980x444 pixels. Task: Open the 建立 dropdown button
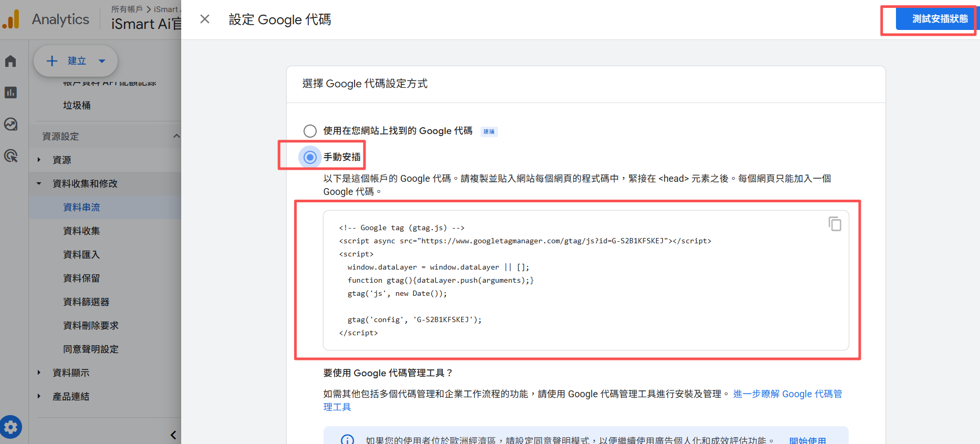pyautogui.click(x=76, y=61)
